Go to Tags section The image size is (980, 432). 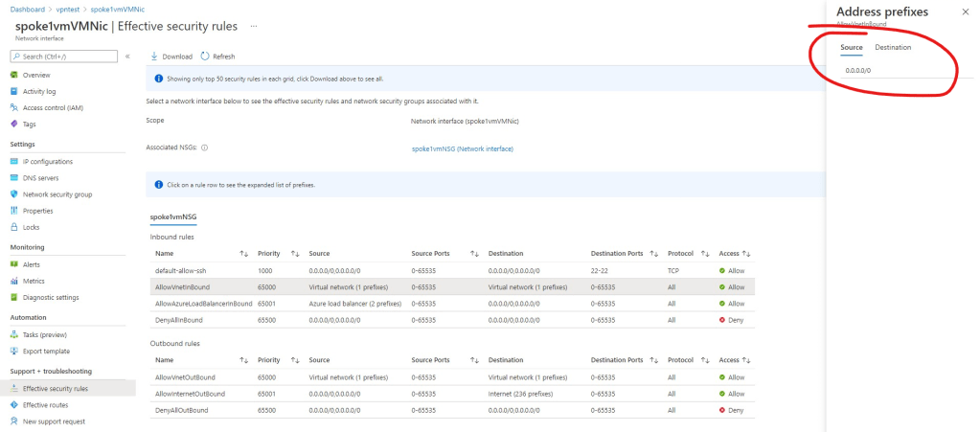point(30,124)
